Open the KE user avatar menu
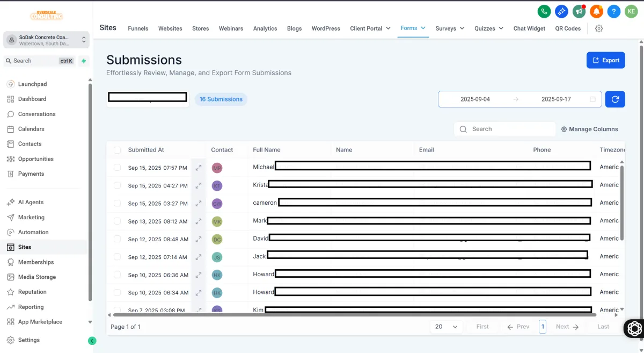The height and width of the screenshot is (353, 644). [631, 11]
